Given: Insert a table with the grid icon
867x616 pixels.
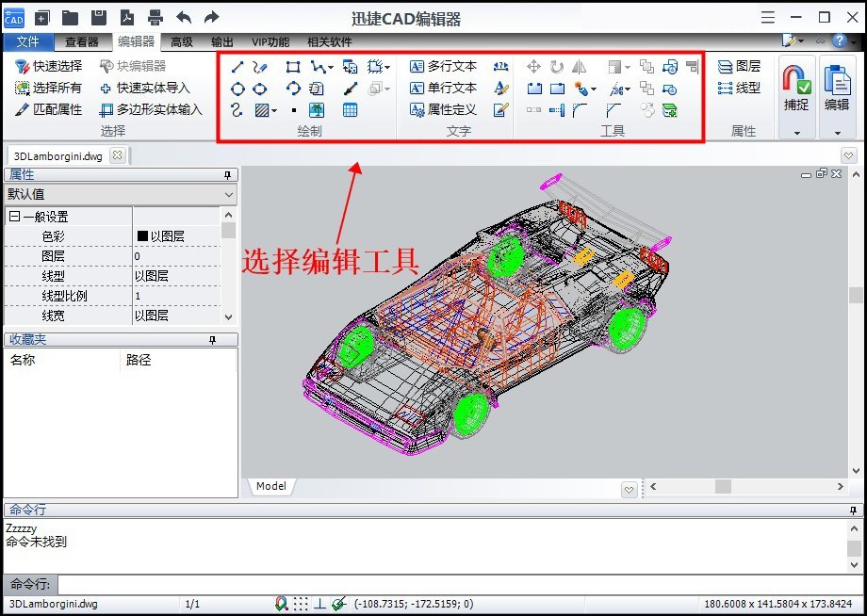Looking at the screenshot, I should pyautogui.click(x=351, y=110).
